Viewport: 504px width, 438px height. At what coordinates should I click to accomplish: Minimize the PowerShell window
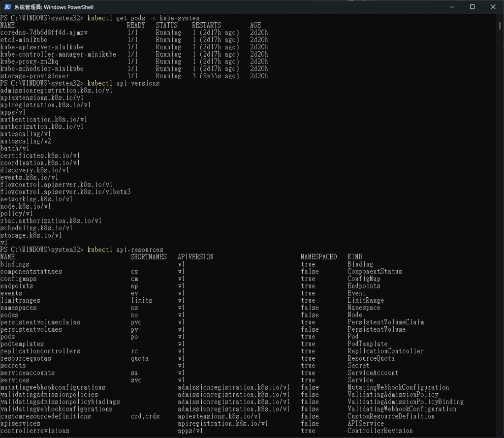coord(452,7)
